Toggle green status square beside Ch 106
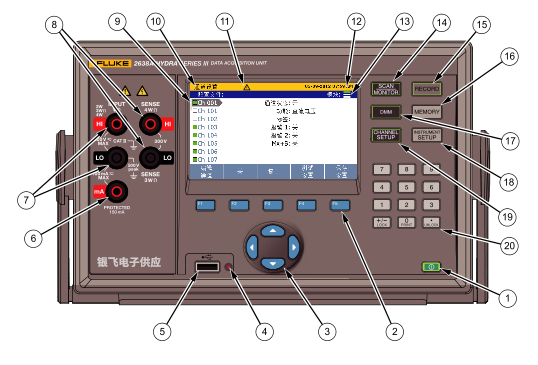This screenshot has width=538, height=365. tap(195, 151)
